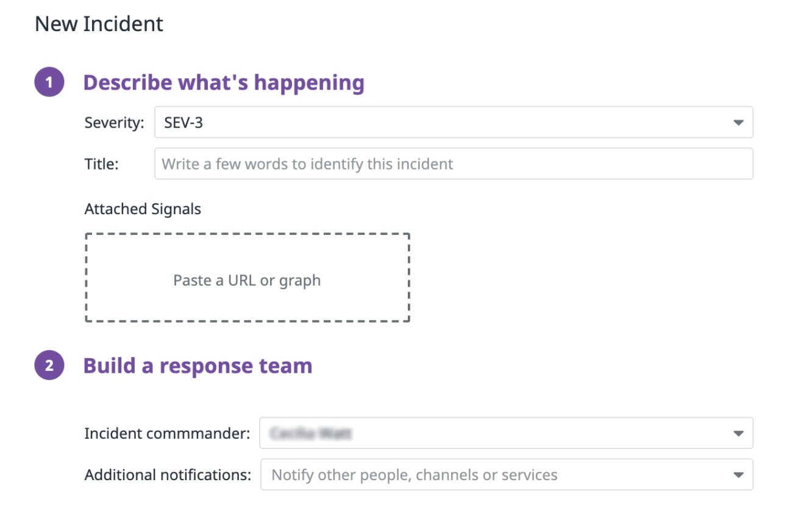
Task: Click the step 2 purple circle badge
Action: point(49,365)
